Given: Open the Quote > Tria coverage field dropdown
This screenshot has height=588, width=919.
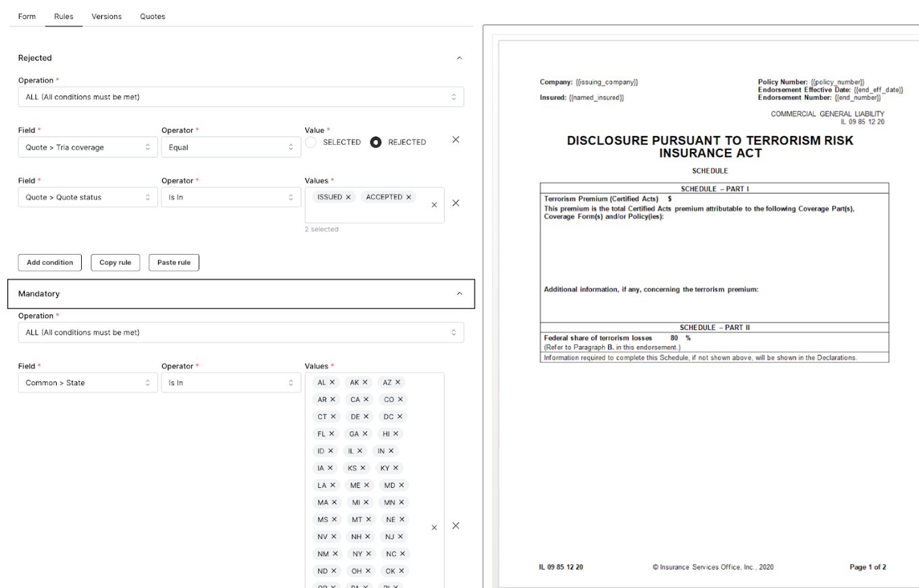Looking at the screenshot, I should pos(88,147).
